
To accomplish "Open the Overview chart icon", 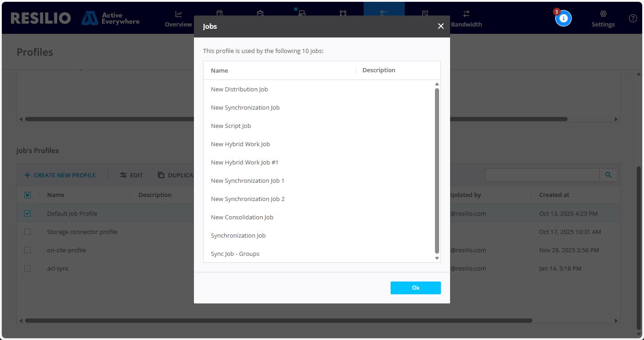I will tap(178, 14).
